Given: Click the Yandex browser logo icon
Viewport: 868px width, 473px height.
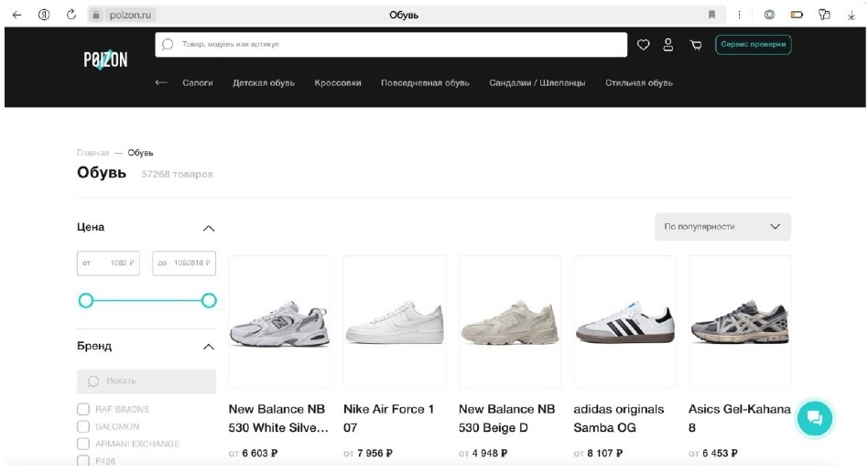Looking at the screenshot, I should coord(44,15).
